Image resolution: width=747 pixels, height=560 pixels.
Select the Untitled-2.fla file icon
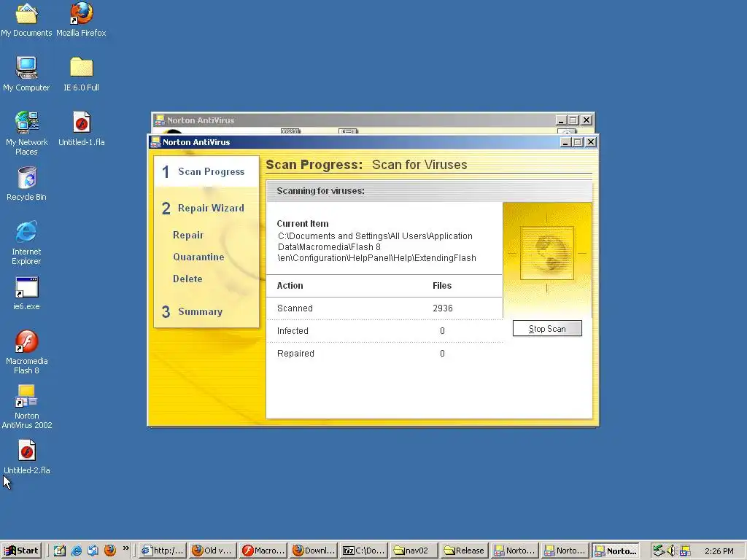(x=27, y=457)
